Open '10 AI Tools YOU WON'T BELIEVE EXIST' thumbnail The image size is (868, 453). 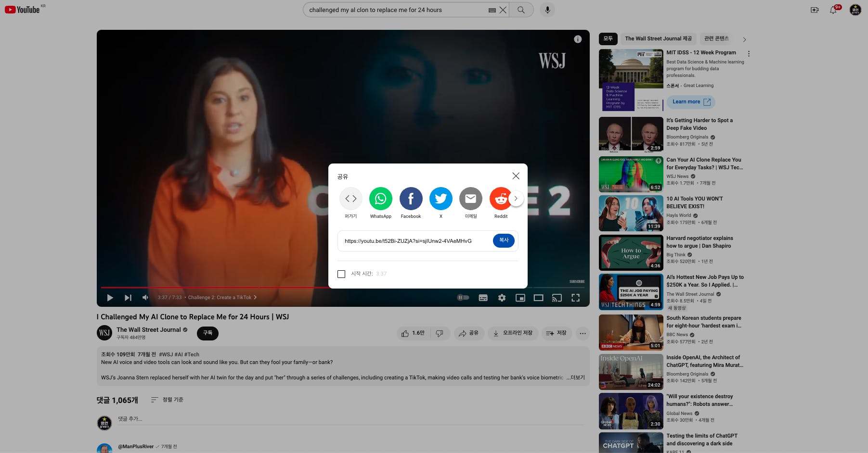point(631,213)
